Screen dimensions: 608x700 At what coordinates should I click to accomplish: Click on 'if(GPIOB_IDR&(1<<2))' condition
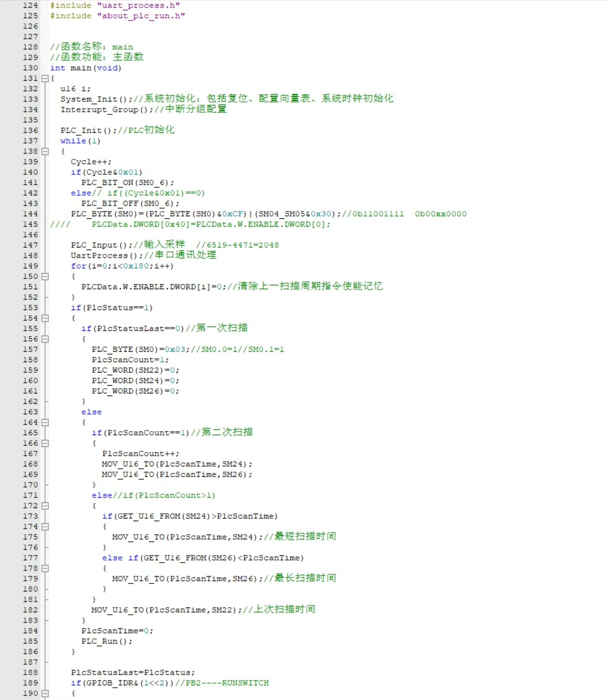click(122, 683)
